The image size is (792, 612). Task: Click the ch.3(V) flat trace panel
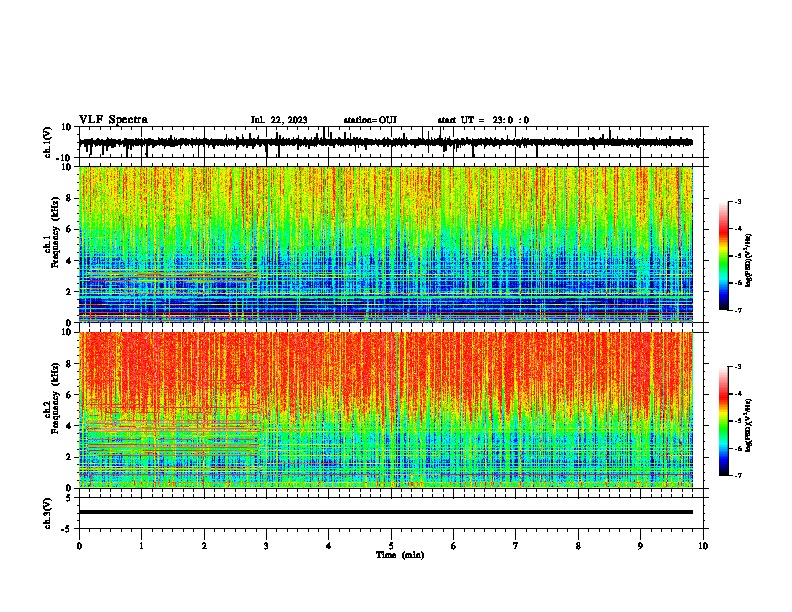pos(391,513)
